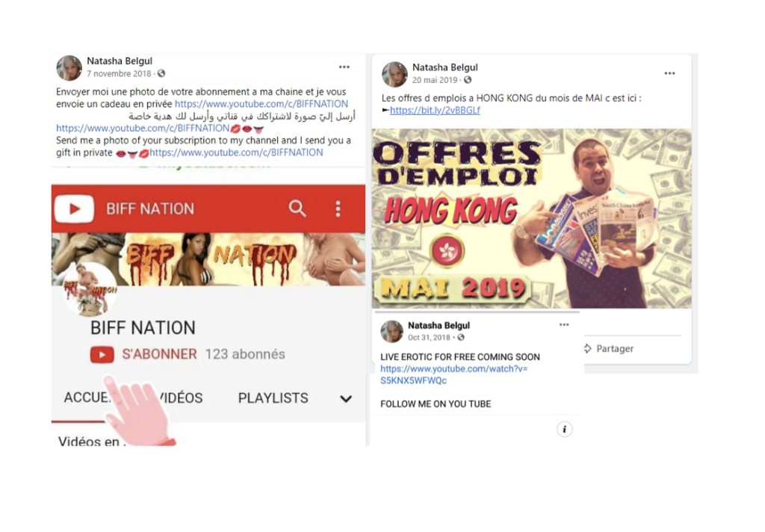Open first youtube.com/c/BIFFNATION link in the post
Viewport: 765px width, 532px height.
pyautogui.click(x=261, y=103)
